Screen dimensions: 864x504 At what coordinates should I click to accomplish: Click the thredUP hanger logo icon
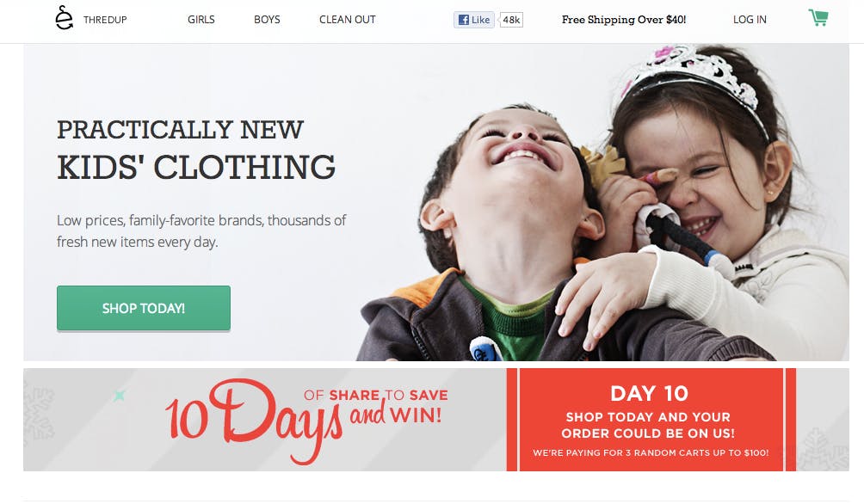click(64, 17)
